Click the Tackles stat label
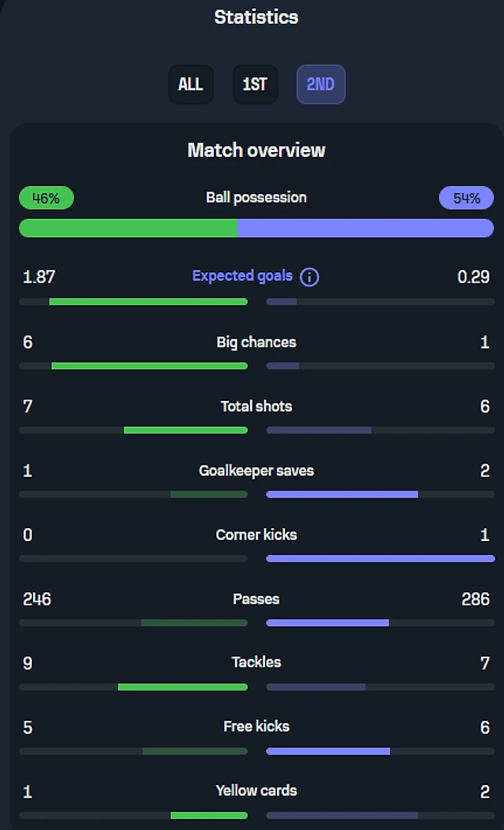The image size is (504, 830). pos(256,663)
